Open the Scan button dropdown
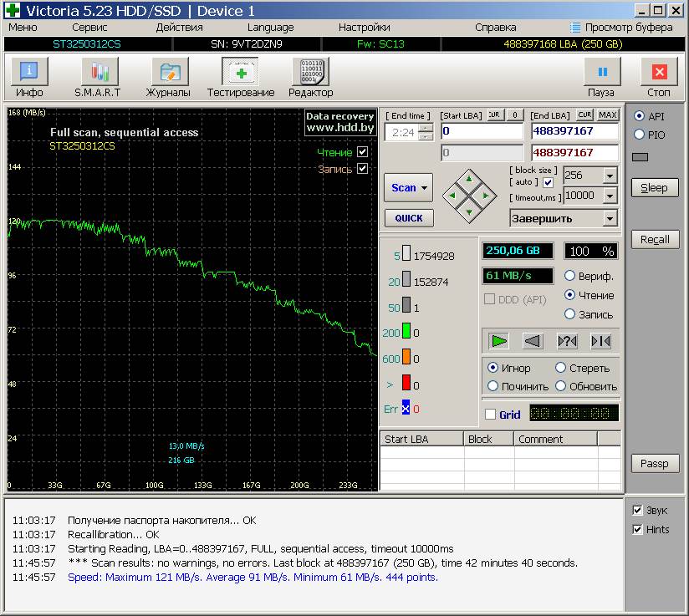This screenshot has width=689, height=616. 424,188
